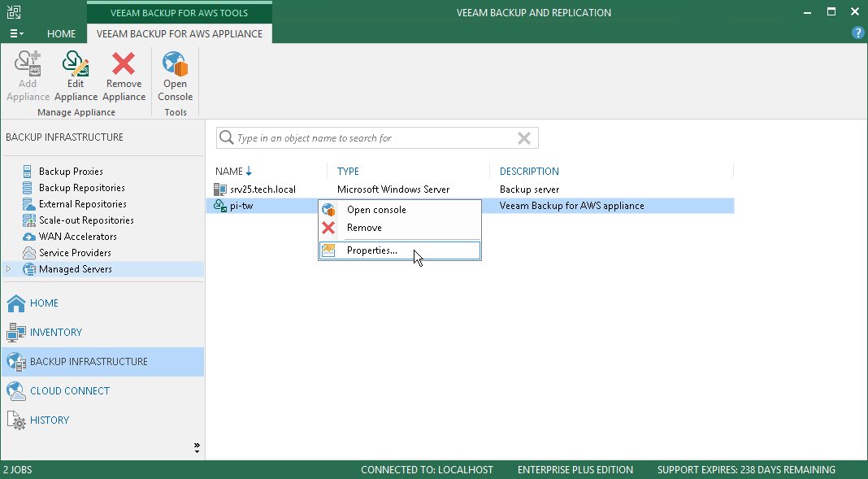Screen dimensions: 868x479
Task: Expand the Managed Servers tree node
Action: 8,269
